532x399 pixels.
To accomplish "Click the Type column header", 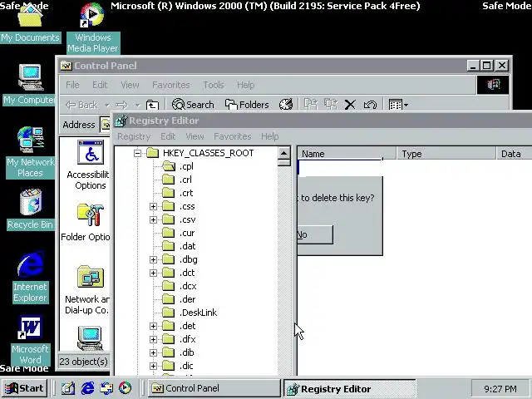I will [446, 154].
